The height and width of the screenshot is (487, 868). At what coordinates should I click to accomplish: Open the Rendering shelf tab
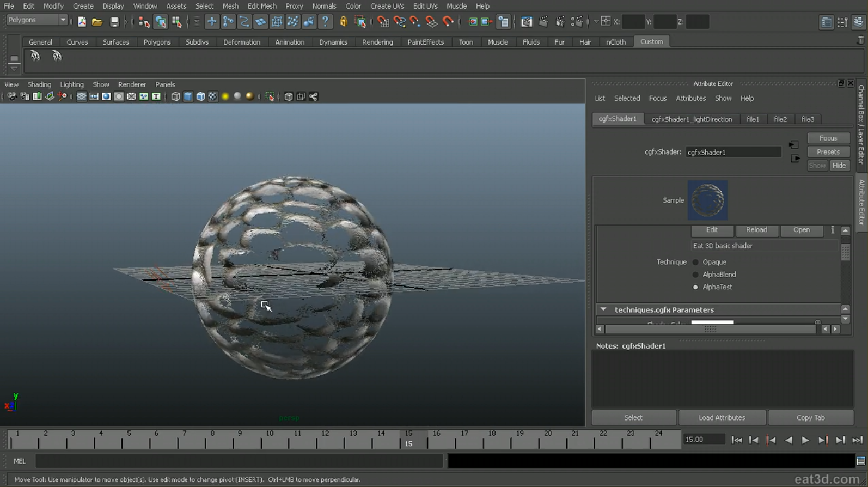coord(377,42)
